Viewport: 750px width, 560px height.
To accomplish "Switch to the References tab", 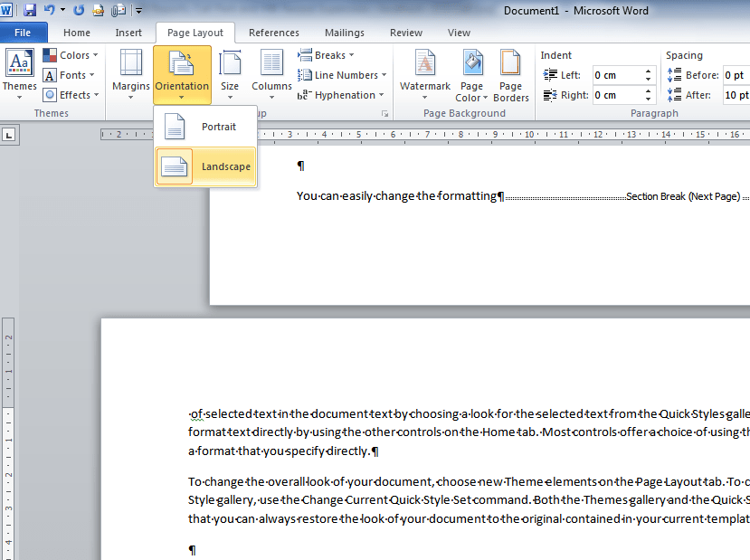I will click(x=274, y=32).
